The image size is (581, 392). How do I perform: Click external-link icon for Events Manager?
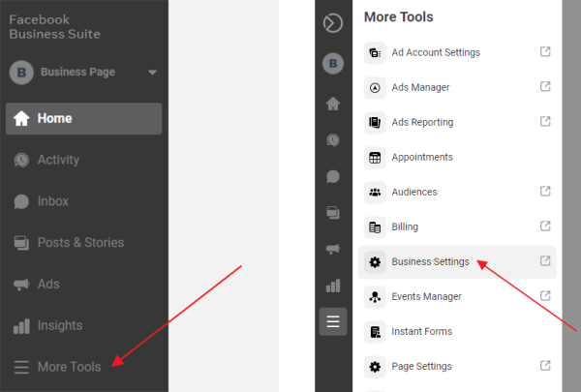(545, 295)
